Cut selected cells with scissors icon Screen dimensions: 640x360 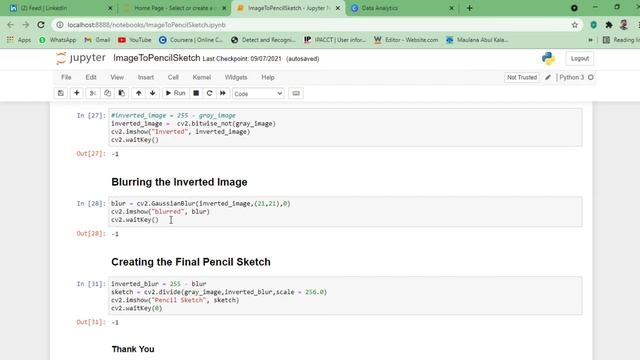(93, 93)
